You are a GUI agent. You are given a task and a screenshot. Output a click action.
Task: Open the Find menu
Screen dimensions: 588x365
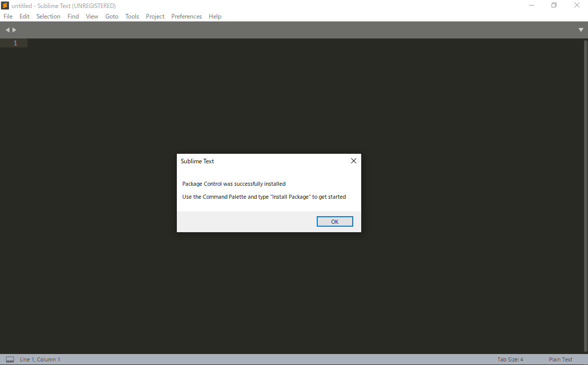coord(73,16)
